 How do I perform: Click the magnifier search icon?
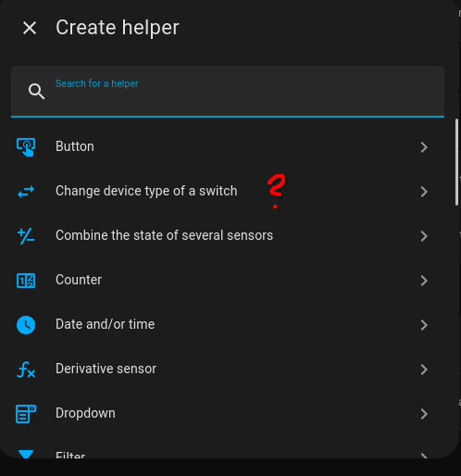[x=36, y=92]
